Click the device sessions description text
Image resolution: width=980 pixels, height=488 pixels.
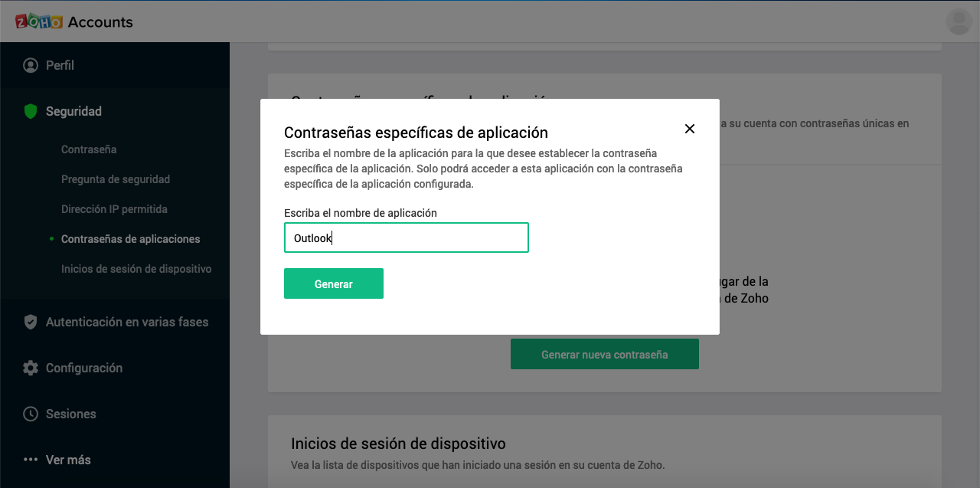(478, 465)
